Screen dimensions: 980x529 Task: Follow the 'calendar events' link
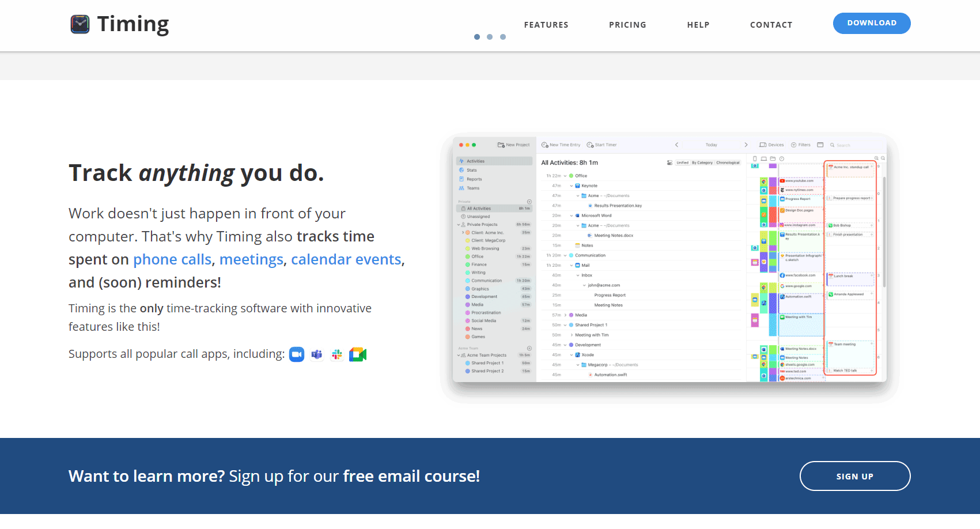(346, 259)
